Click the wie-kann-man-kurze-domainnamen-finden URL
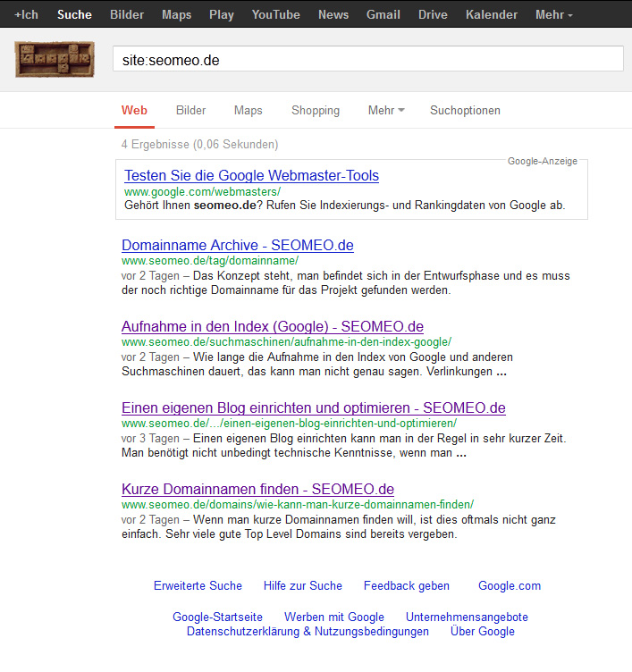 pyautogui.click(x=298, y=505)
